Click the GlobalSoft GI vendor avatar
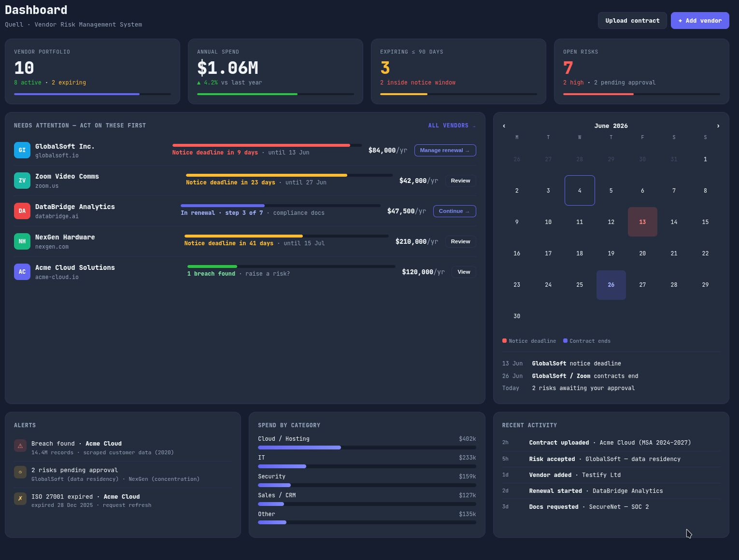Viewport: 739px width, 560px height. coord(22,150)
